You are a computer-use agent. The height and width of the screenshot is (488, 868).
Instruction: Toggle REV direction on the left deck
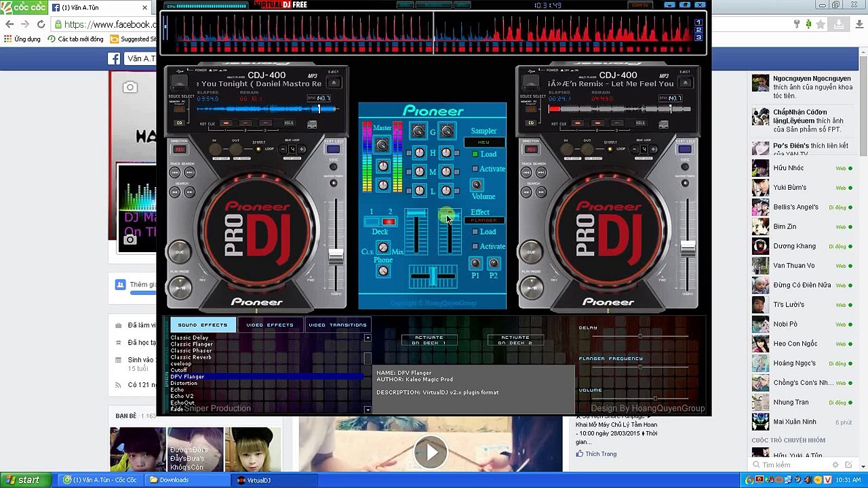point(180,149)
